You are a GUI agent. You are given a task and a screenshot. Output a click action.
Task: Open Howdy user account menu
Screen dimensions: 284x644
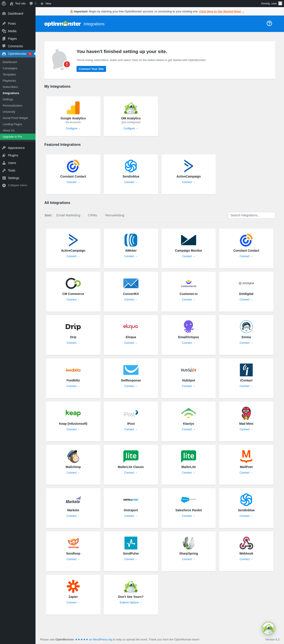pos(271,4)
